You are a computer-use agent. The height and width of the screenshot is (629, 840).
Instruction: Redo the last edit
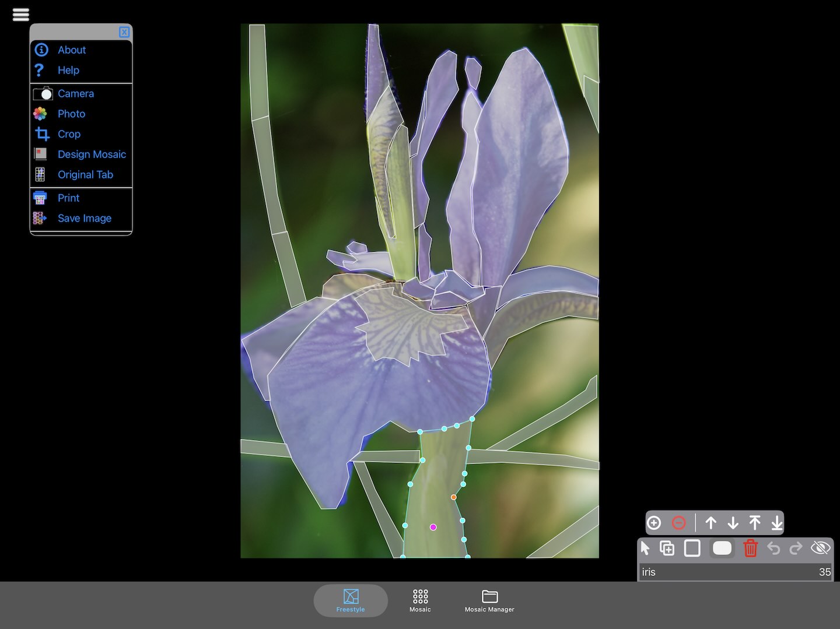coord(796,548)
